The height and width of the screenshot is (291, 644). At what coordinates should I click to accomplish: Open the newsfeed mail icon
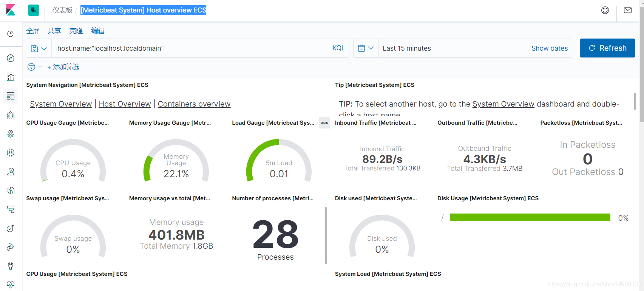pos(628,10)
